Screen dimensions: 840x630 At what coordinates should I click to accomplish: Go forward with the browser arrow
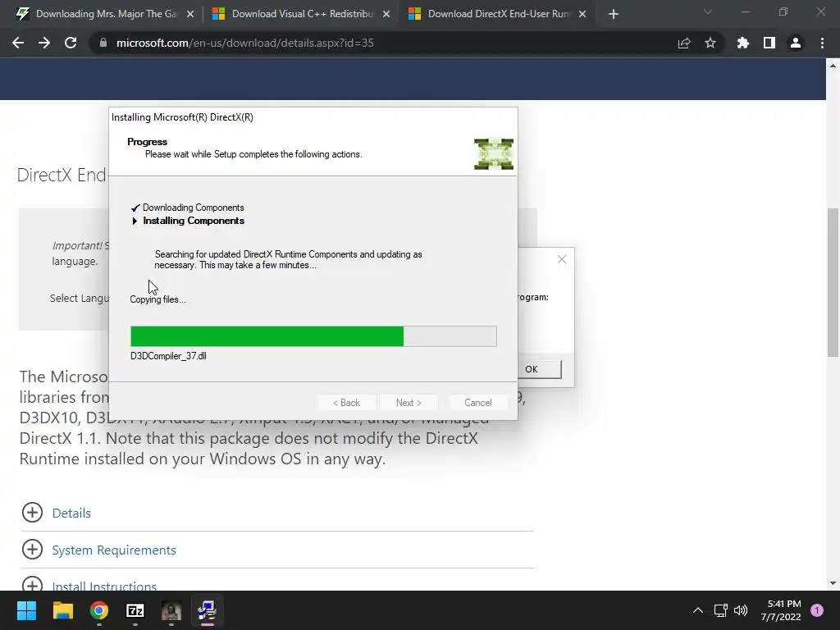click(x=44, y=43)
